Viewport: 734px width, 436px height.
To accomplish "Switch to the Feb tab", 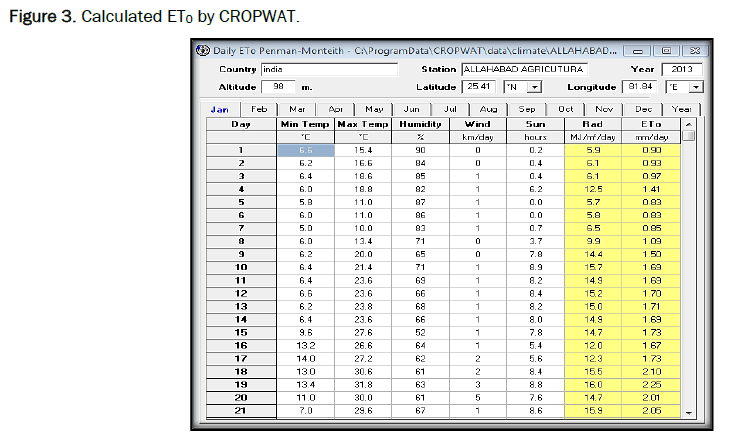I will coord(259,108).
